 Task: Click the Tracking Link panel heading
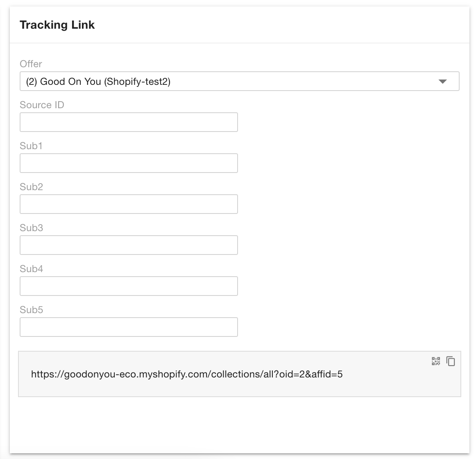tap(57, 25)
